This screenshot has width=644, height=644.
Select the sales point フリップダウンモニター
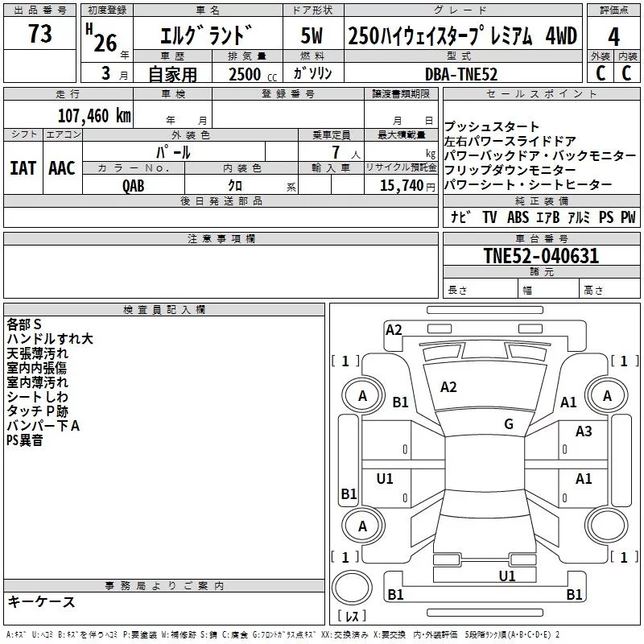tap(510, 170)
